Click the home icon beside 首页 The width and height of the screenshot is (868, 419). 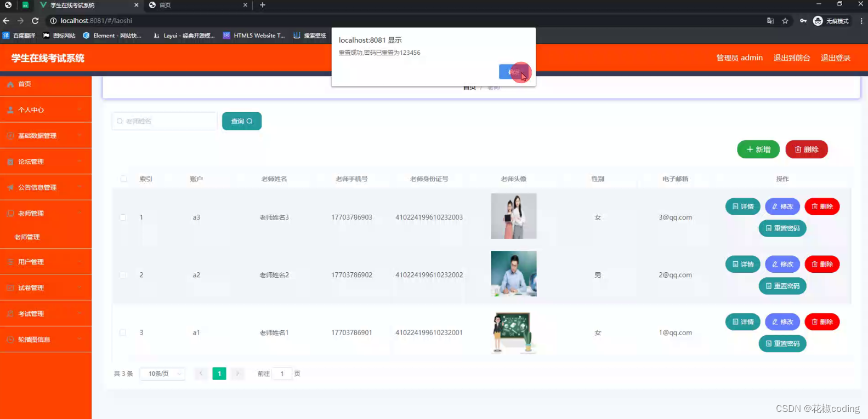10,84
